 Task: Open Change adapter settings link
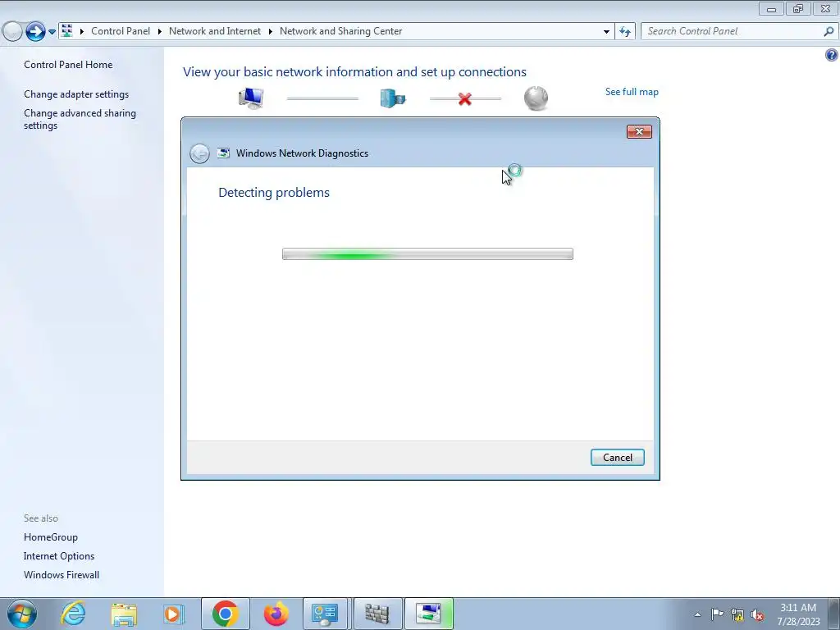point(76,94)
